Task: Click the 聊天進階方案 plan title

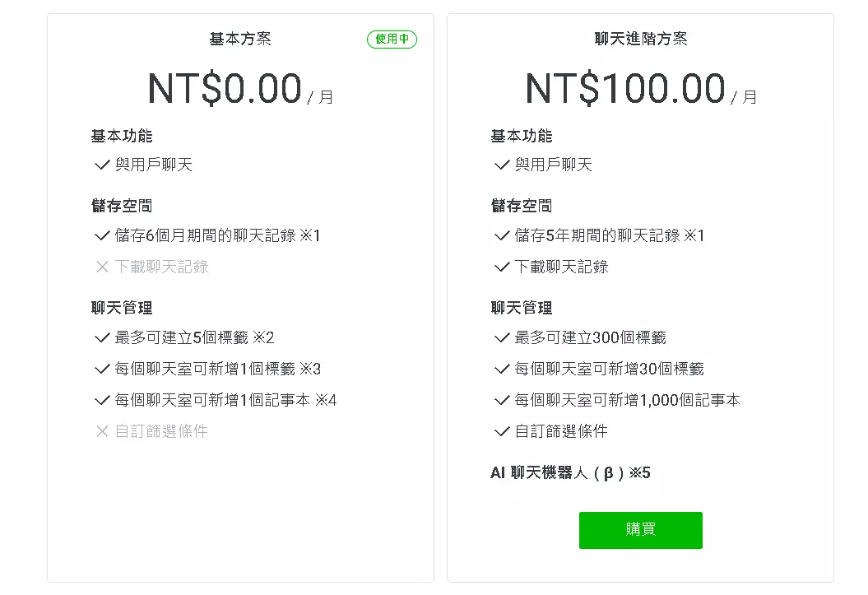Action: click(640, 40)
